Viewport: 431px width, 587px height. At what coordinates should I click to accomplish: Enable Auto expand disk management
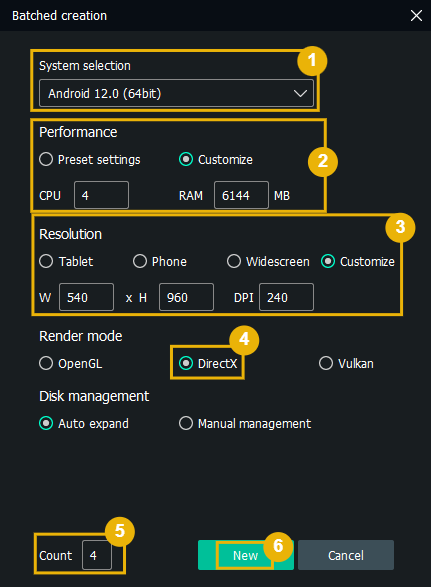click(84, 423)
